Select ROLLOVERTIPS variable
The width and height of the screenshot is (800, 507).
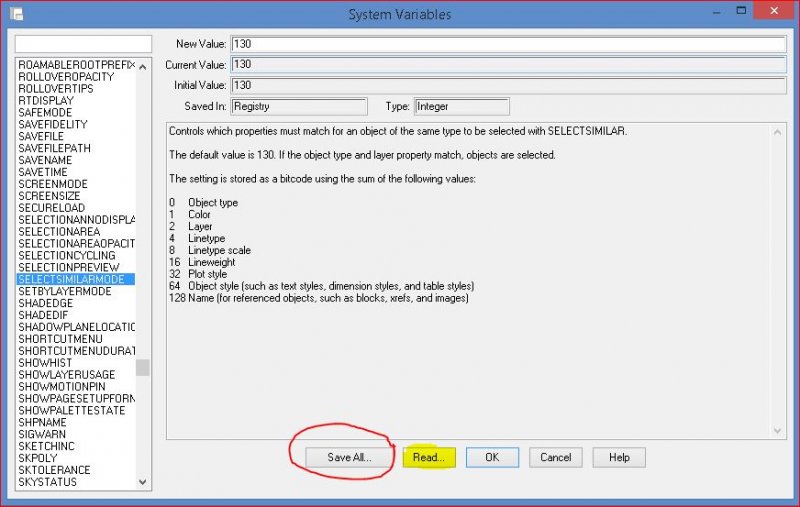pyautogui.click(x=56, y=89)
